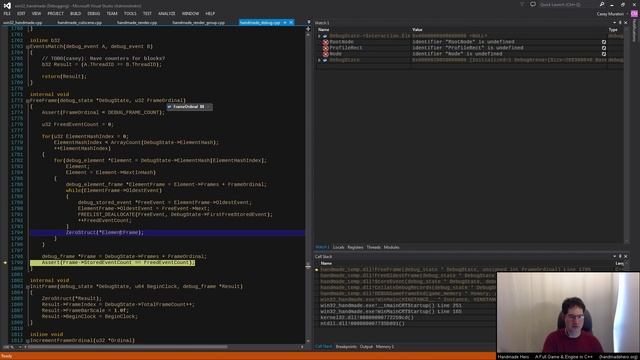
Task: Toggle auto-hide pin on Call Stack
Action: [620, 256]
